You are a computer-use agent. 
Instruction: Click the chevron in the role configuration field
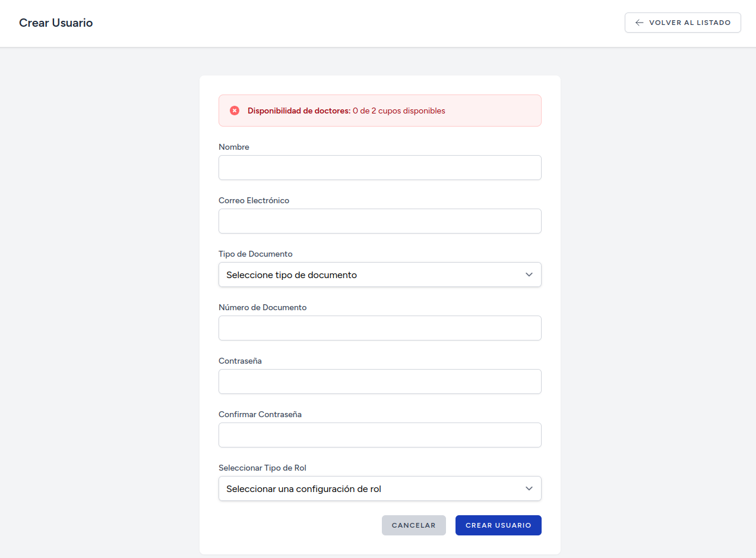click(x=529, y=488)
